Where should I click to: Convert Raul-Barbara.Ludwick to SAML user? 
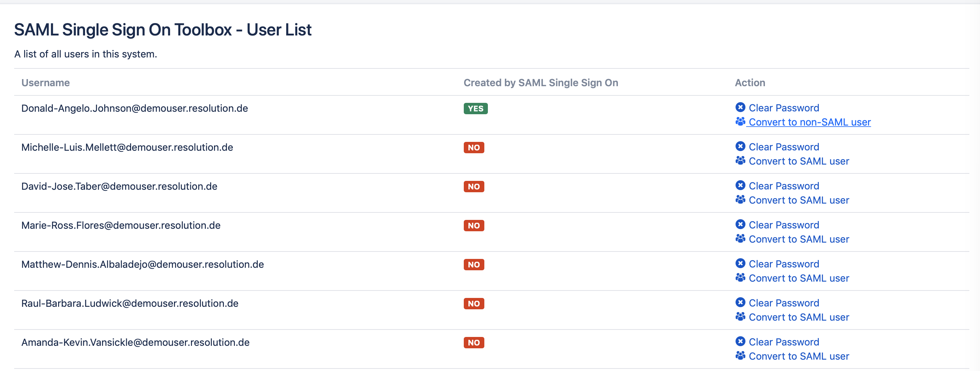point(799,317)
